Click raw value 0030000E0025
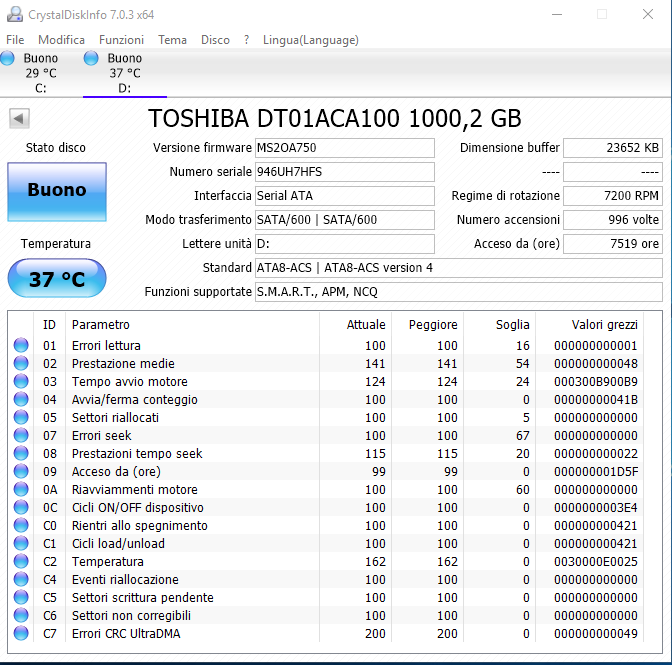Screen dimensions: 672x665 click(596, 561)
